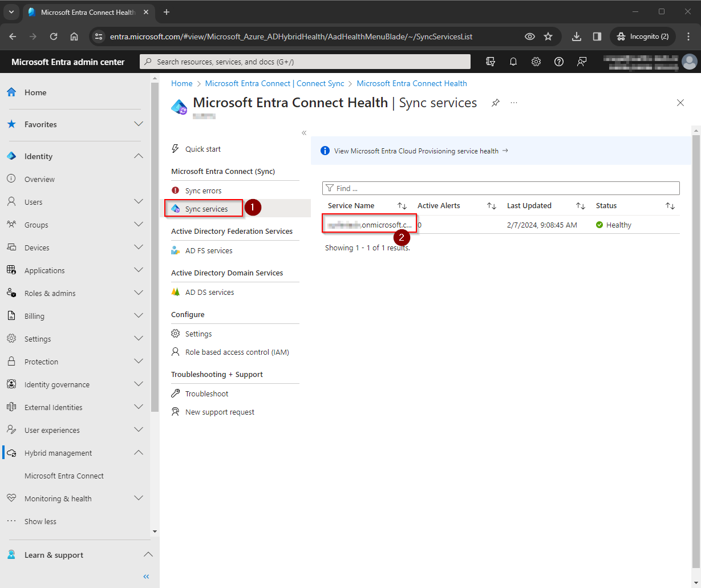The height and width of the screenshot is (588, 701).
Task: Expand the Favorites section
Action: tap(138, 124)
